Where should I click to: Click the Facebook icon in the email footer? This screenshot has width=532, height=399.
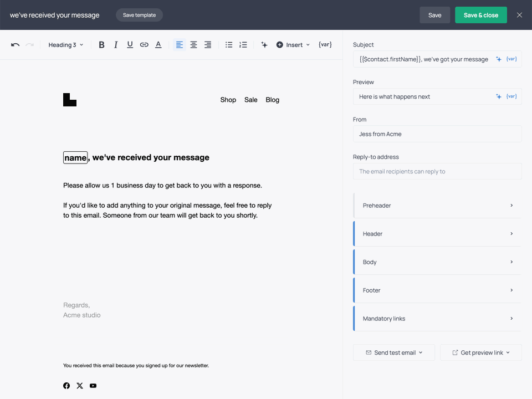66,386
